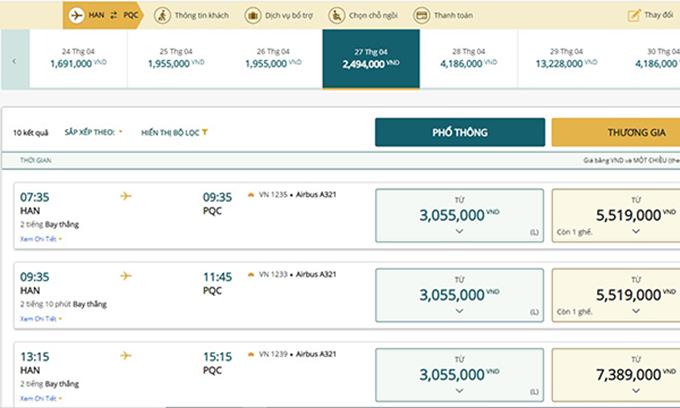680x408 pixels.
Task: Click the Thay đổi edit pencil icon
Action: click(634, 15)
